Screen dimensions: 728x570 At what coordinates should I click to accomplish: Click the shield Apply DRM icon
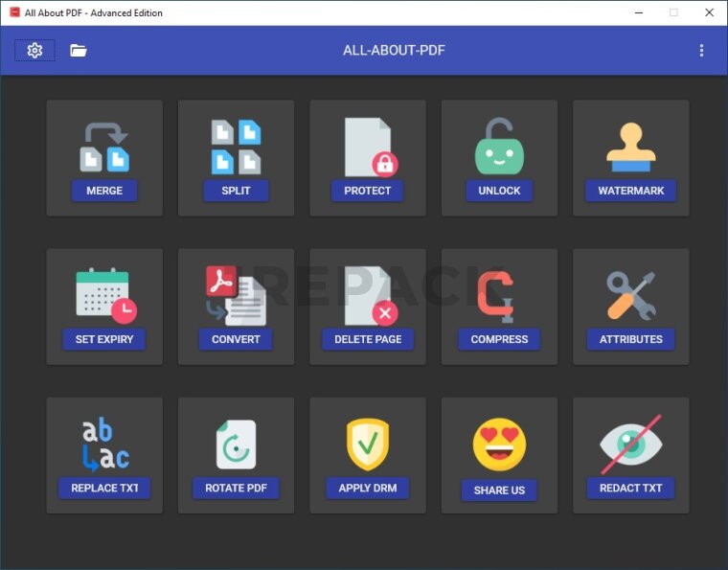point(368,444)
